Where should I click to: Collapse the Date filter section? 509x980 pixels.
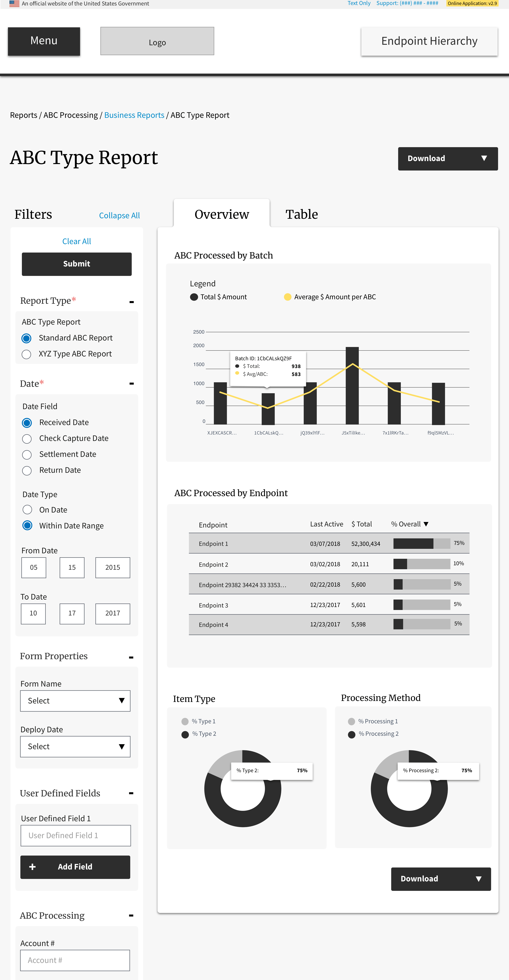(132, 383)
